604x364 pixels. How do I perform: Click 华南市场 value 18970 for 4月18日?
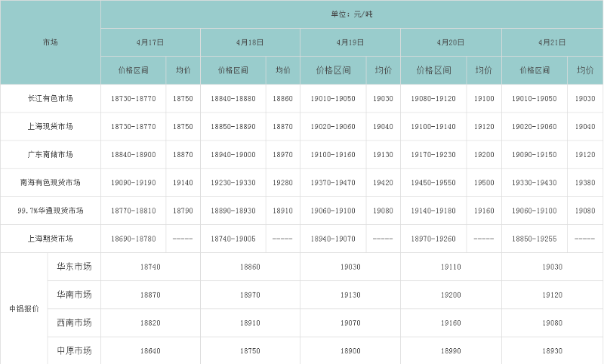pyautogui.click(x=250, y=295)
